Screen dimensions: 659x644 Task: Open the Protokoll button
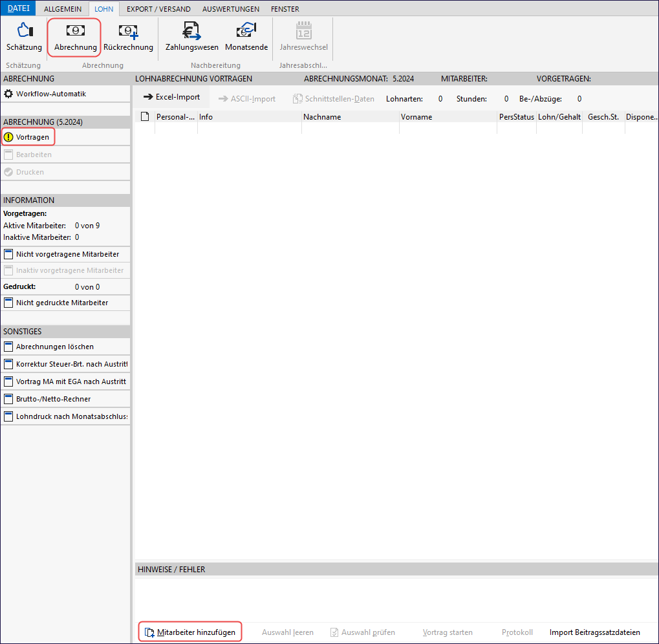point(517,632)
